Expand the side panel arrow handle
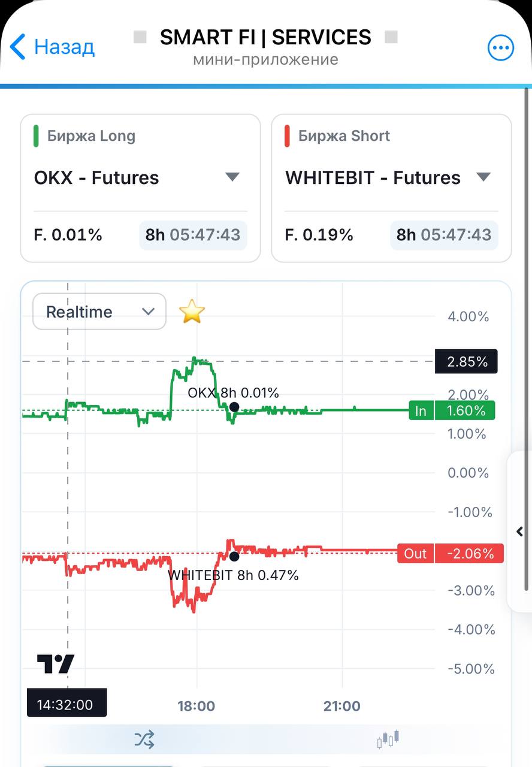 [x=519, y=532]
